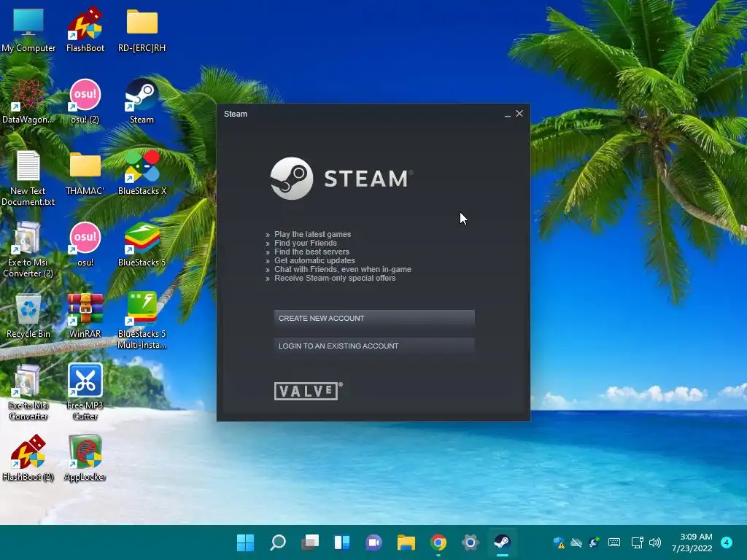Viewport: 747px width, 560px height.
Task: Open the volume tray icon
Action: click(655, 542)
